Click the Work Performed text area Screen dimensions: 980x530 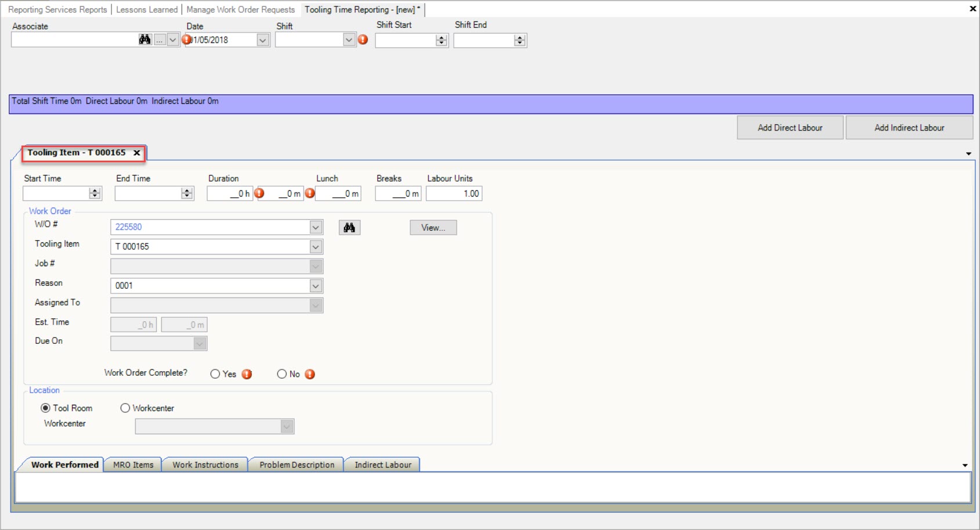coord(493,487)
